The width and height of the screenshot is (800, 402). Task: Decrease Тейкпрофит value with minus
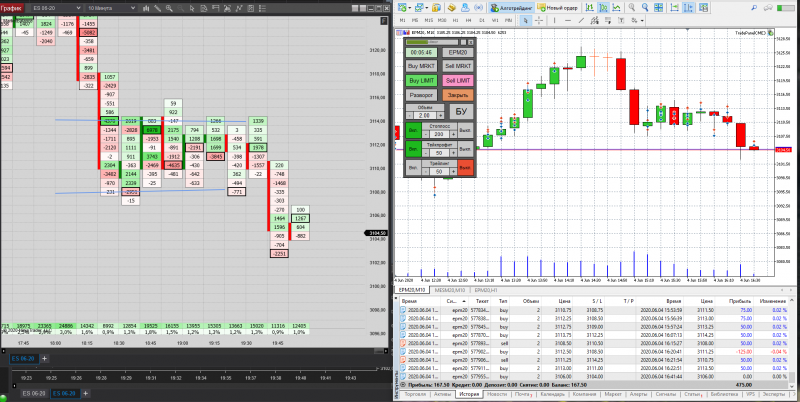click(x=426, y=153)
